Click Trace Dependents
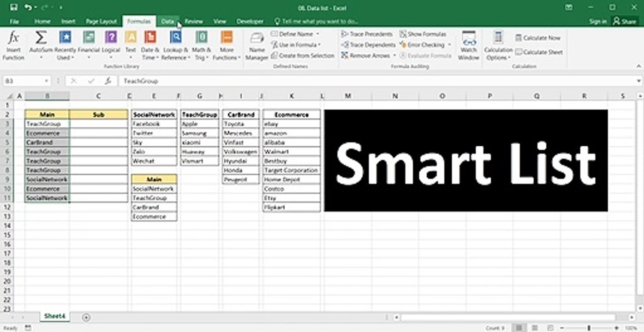Image resolution: width=644 pixels, height=332 pixels. tap(368, 45)
